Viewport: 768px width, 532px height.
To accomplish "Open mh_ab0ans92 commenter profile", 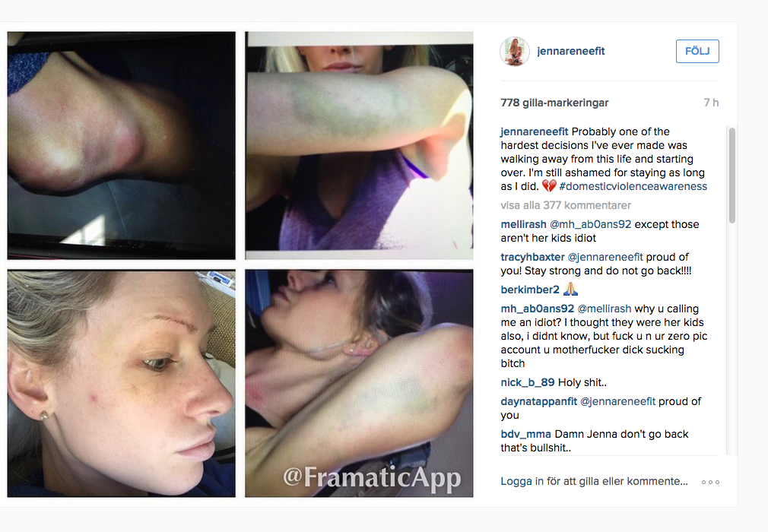I will (537, 309).
